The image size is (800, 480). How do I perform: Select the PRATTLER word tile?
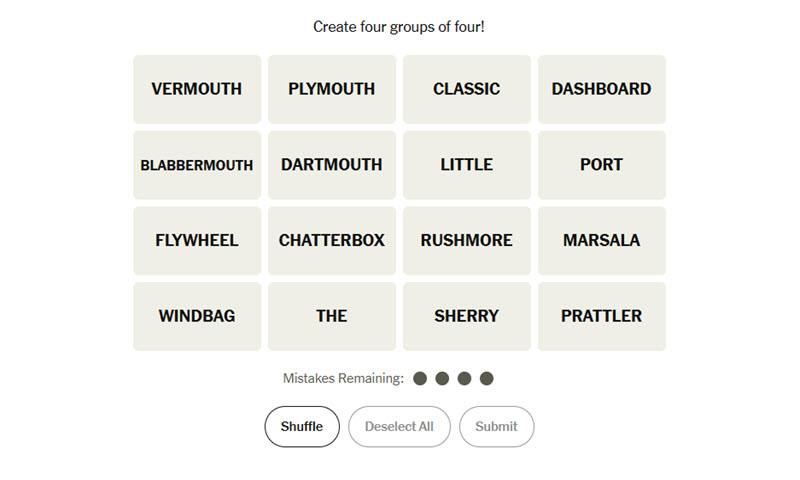point(602,316)
